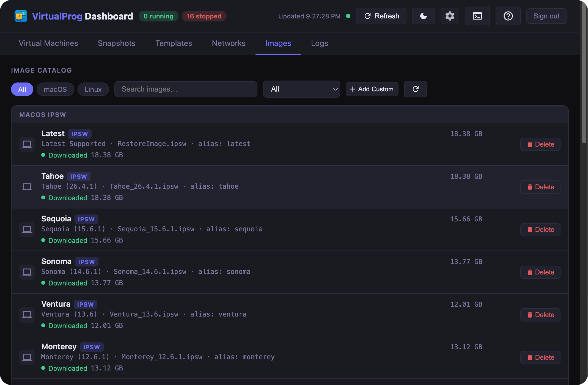The width and height of the screenshot is (588, 385).
Task: Focus the Search images field
Action: pyautogui.click(x=186, y=89)
